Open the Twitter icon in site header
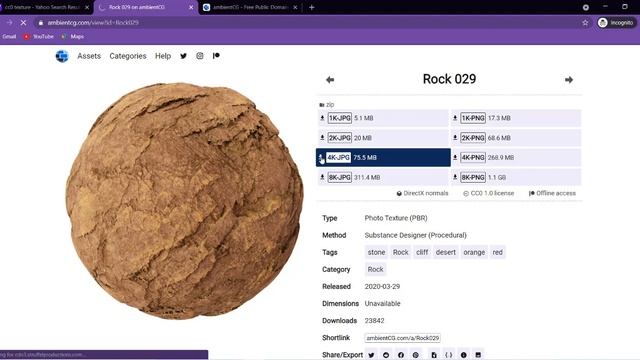 [183, 56]
